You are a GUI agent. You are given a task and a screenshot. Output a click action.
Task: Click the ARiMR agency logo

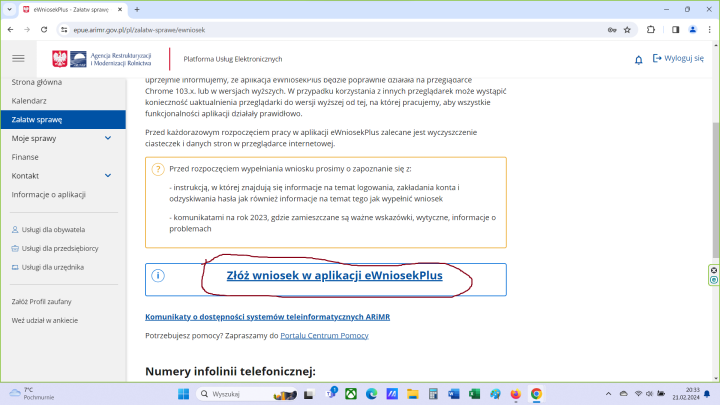pyautogui.click(x=104, y=59)
